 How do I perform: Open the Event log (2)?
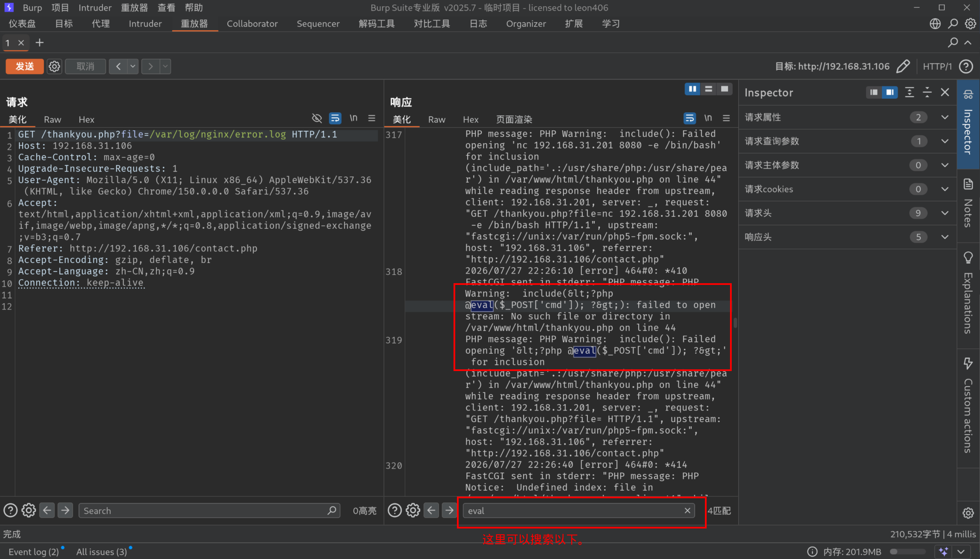point(34,552)
